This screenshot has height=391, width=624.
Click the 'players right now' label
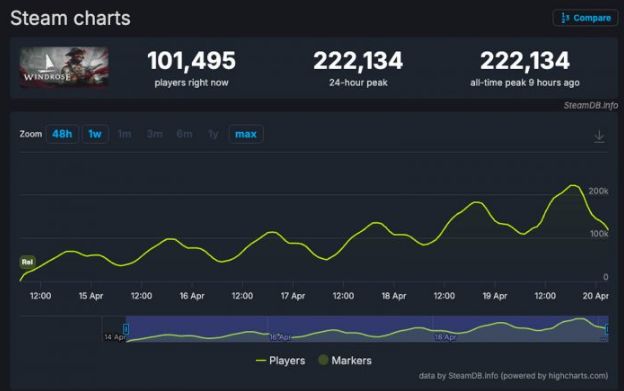click(191, 83)
